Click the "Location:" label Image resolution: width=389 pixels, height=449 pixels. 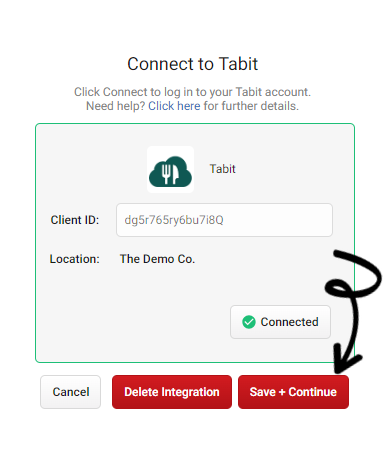[75, 259]
